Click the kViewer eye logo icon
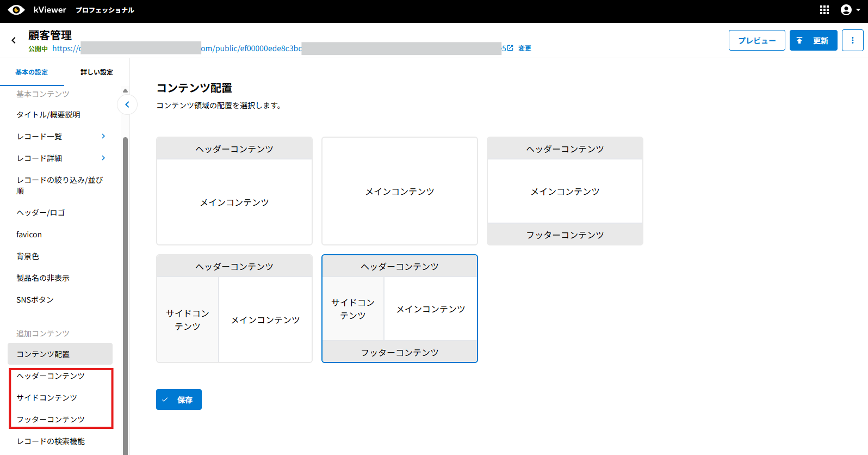 click(x=16, y=10)
